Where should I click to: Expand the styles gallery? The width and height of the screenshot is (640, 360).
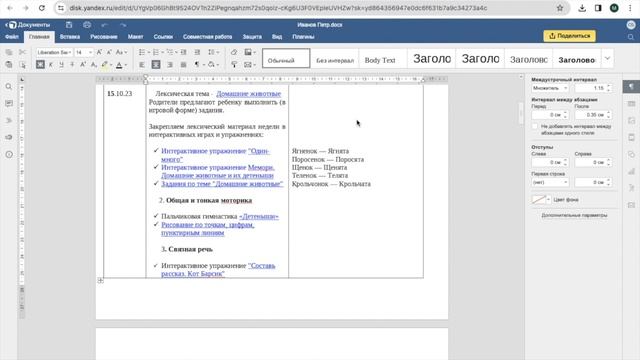[x=607, y=58]
